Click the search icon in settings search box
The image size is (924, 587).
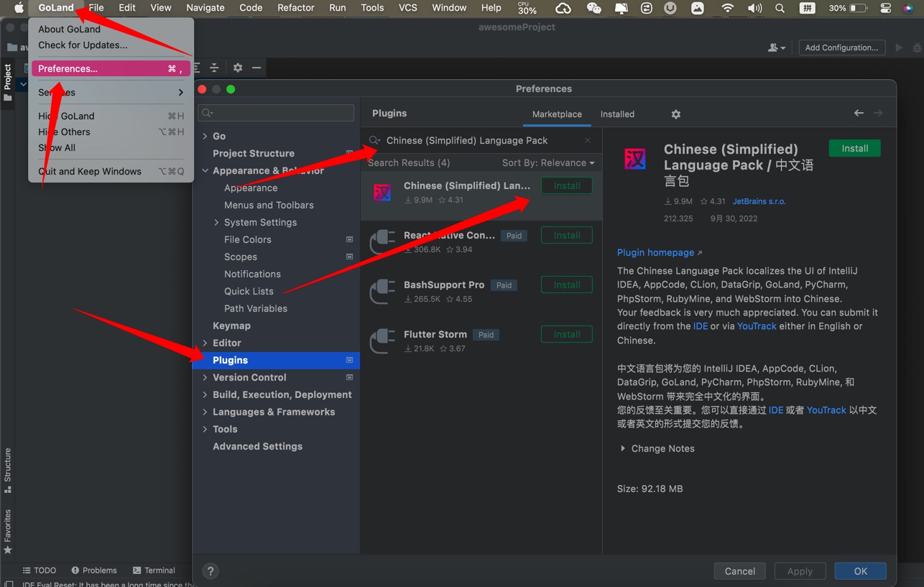[x=208, y=113]
